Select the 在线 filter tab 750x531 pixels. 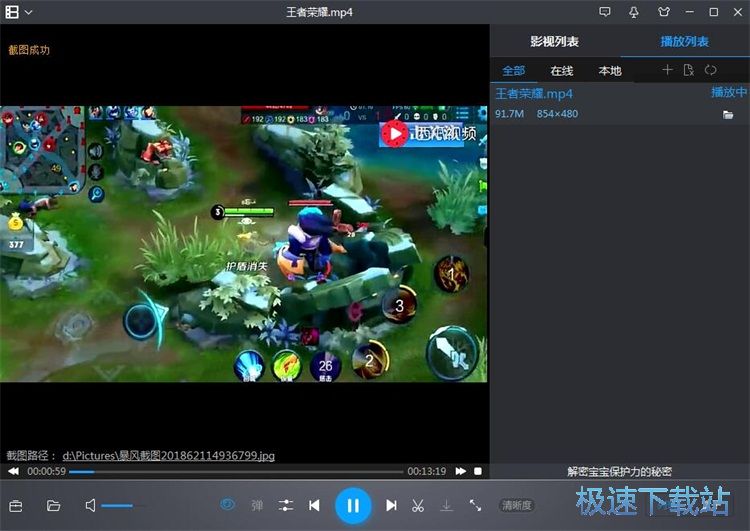(562, 71)
